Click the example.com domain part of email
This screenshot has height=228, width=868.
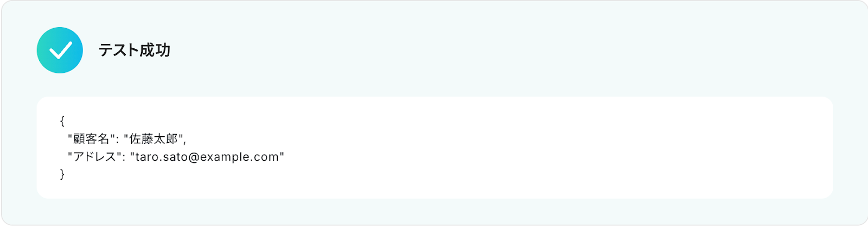240,157
